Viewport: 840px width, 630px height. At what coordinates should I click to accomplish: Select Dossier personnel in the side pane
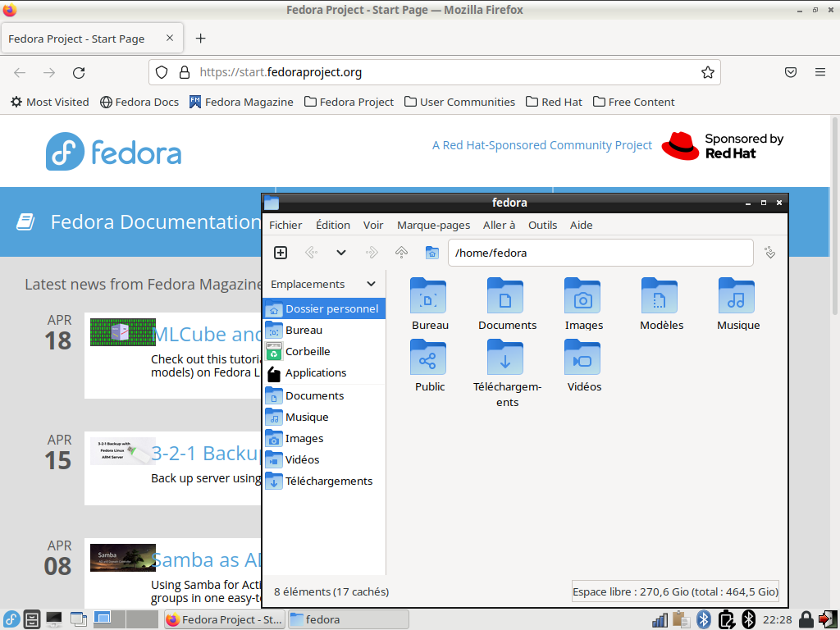(324, 308)
